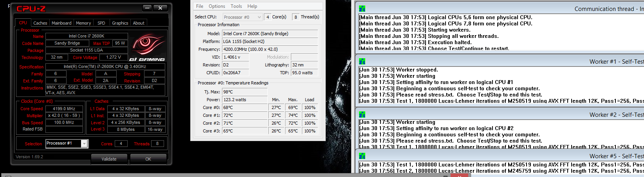Open the About tab in CPU-Z
The width and height of the screenshot is (644, 177).
pyautogui.click(x=139, y=23)
